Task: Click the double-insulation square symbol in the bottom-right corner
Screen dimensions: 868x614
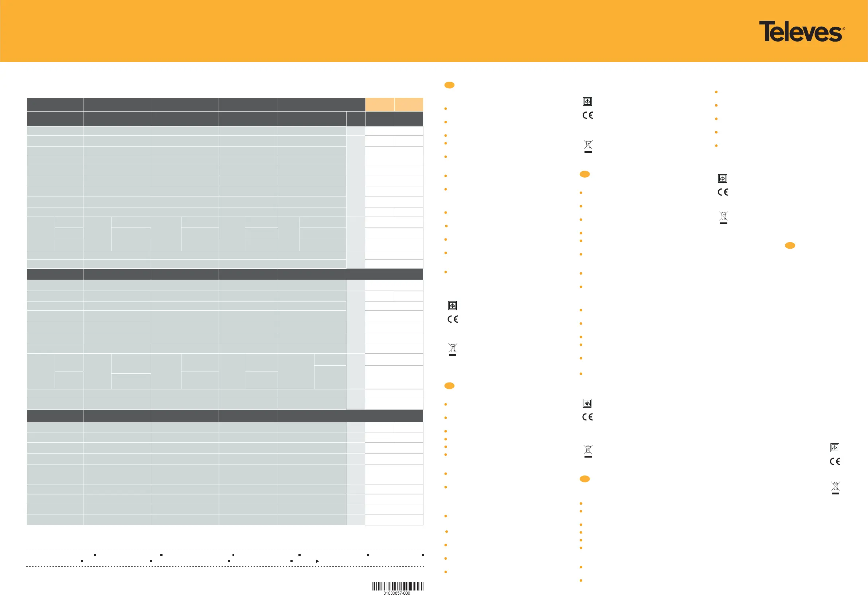Action: (x=835, y=447)
